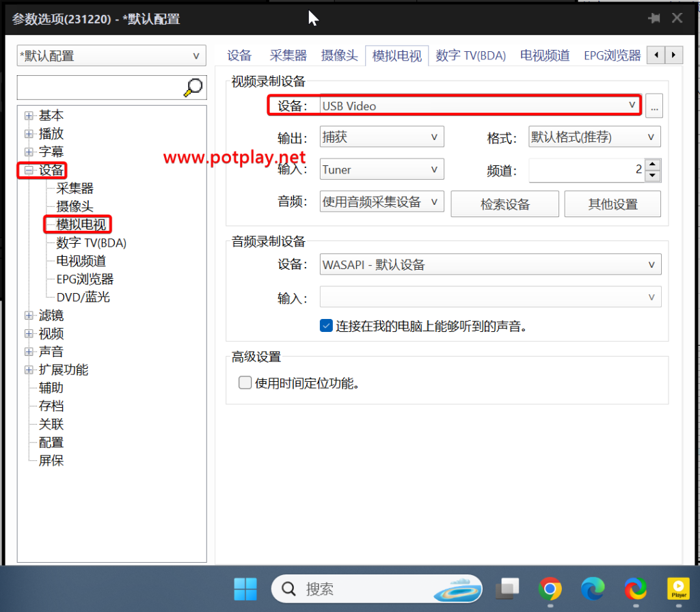
Task: Select 存档 in the tree
Action: pos(51,406)
